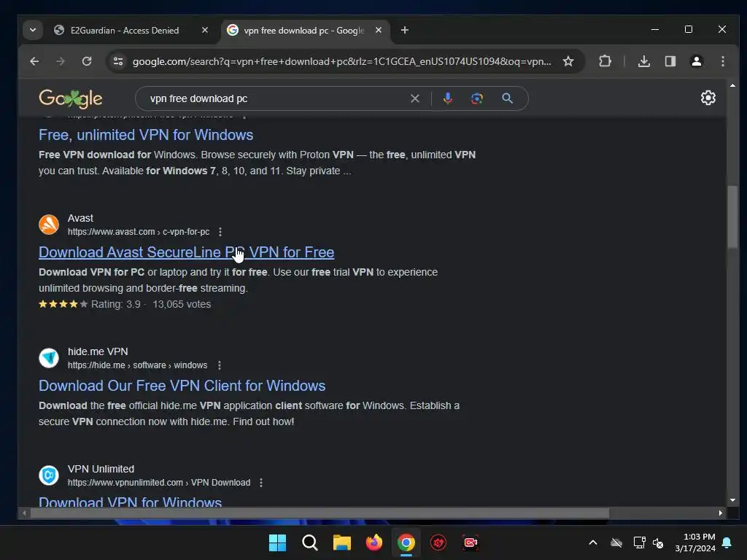The width and height of the screenshot is (747, 560).
Task: Open Windows taskbar Search
Action: (x=309, y=542)
